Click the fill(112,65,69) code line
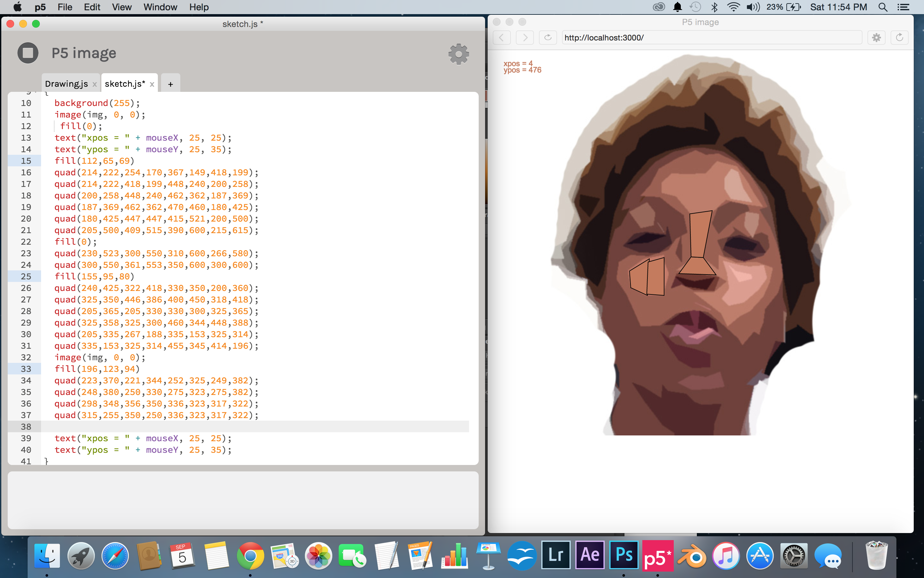 click(94, 161)
